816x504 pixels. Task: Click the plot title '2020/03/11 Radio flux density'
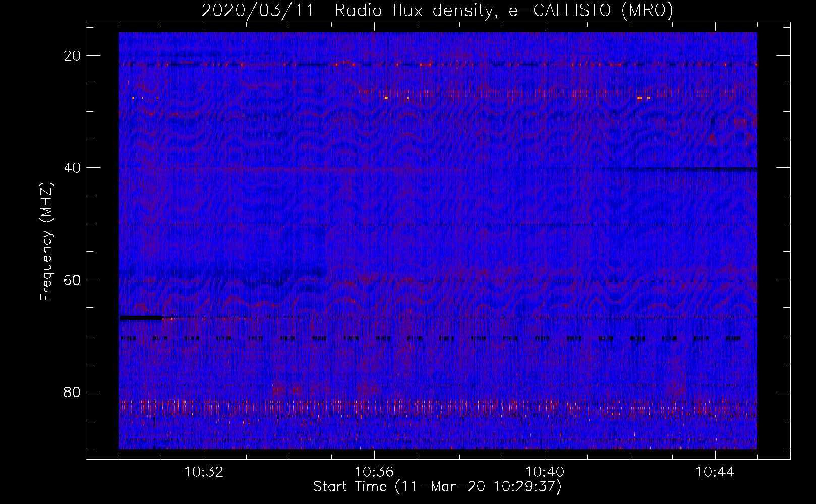click(x=346, y=11)
